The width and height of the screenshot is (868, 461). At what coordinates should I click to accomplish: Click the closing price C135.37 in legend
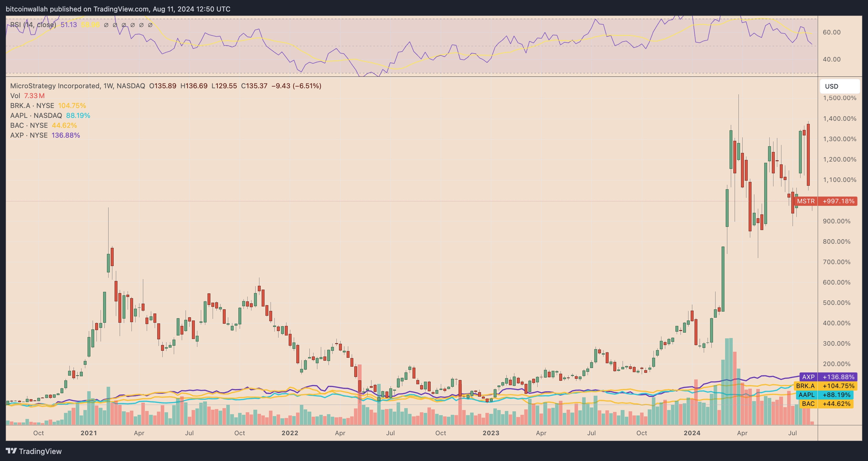coord(254,86)
